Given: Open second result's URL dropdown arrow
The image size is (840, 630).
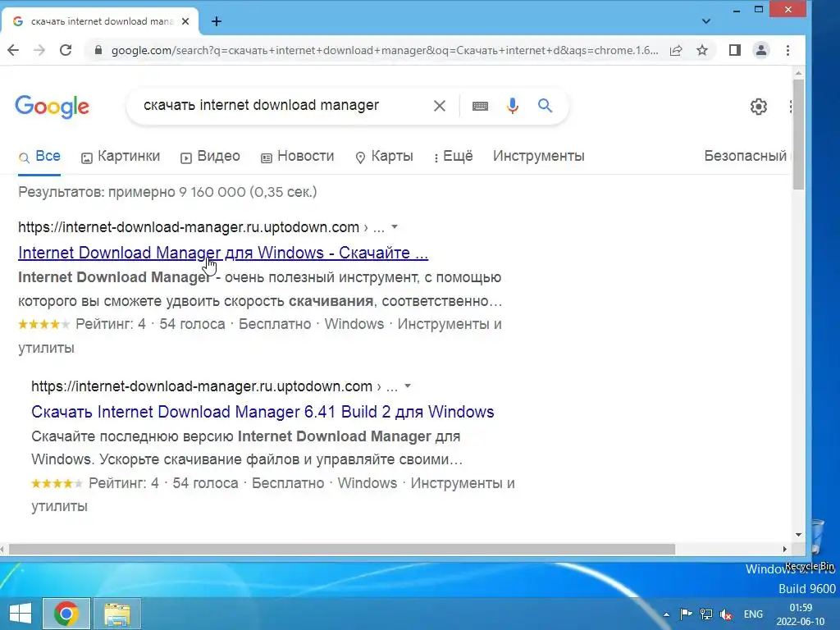Looking at the screenshot, I should pos(408,386).
